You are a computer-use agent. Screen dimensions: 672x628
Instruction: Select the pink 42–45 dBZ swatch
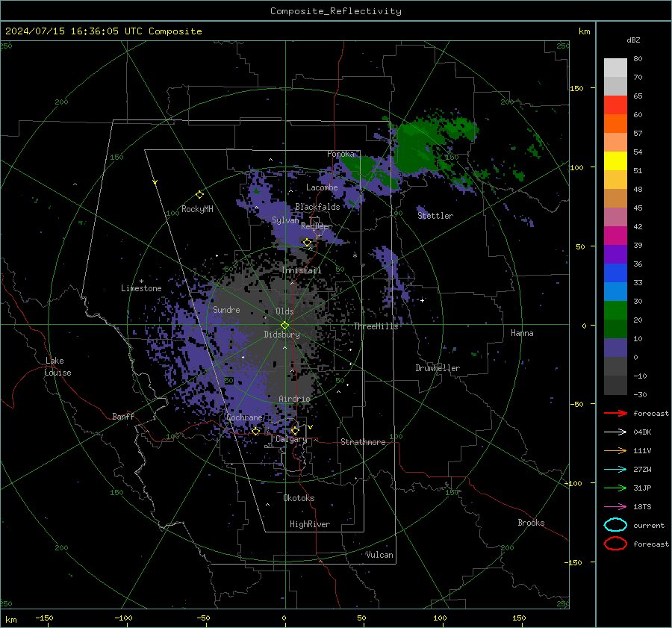click(x=615, y=217)
